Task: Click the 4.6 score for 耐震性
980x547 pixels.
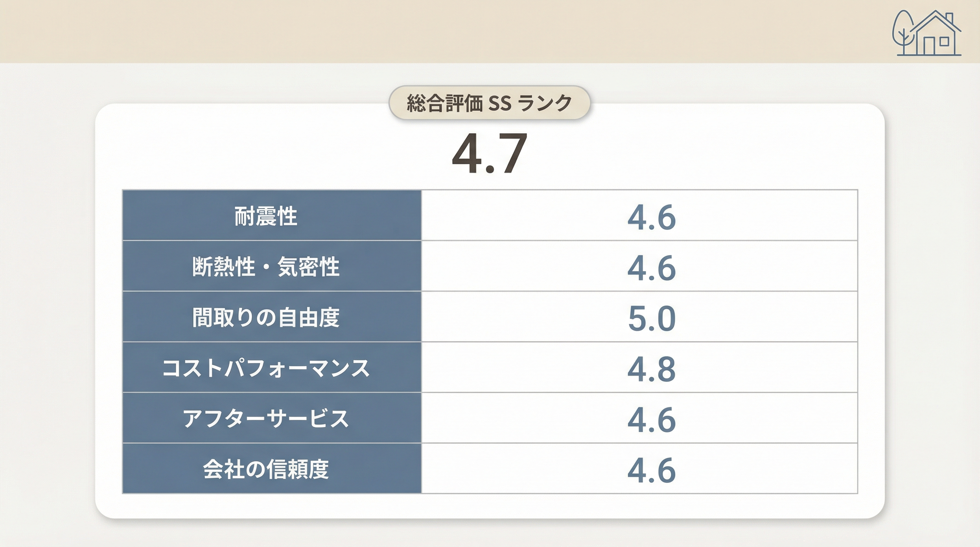Action: (651, 218)
